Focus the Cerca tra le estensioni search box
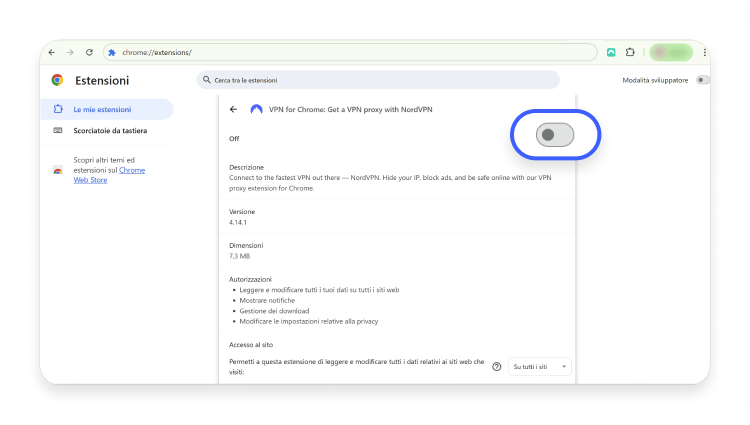750x425 pixels. [378, 80]
